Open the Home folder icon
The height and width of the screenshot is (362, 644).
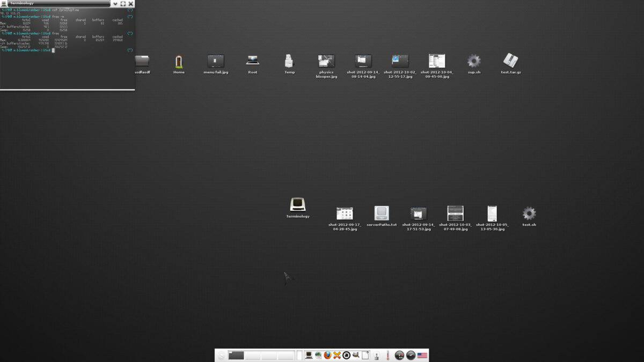pos(178,61)
